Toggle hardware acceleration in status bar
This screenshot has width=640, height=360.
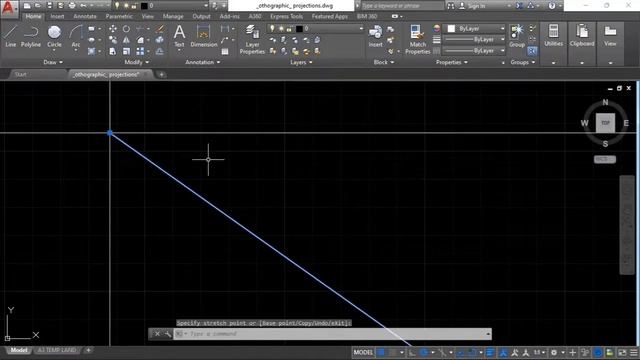pos(598,352)
